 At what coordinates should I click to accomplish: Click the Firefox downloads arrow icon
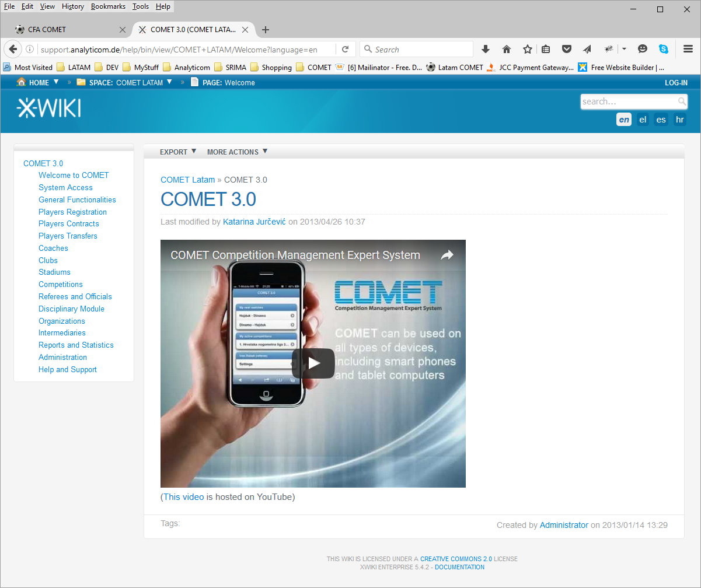[x=486, y=50]
